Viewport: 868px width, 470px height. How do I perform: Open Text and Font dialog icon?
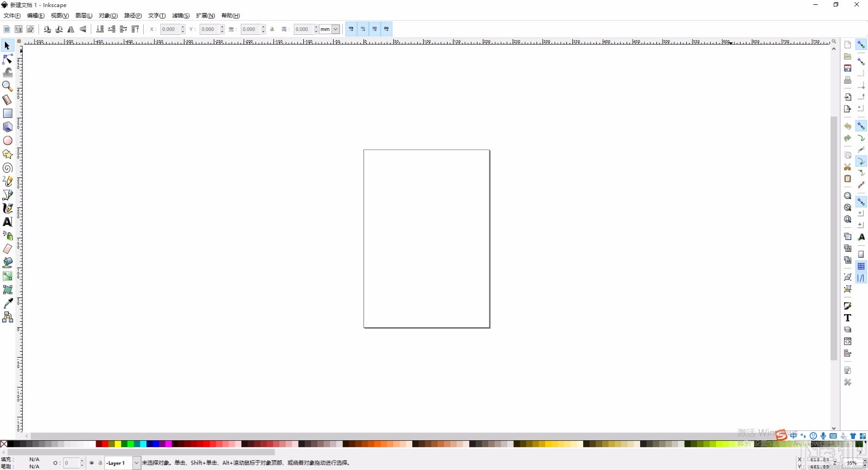[x=847, y=318]
